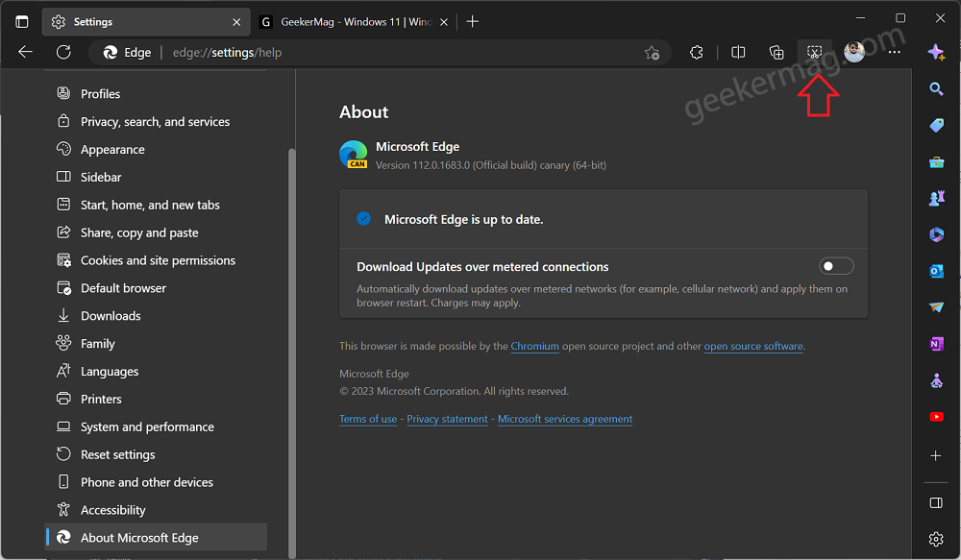Open the Chromium link
The height and width of the screenshot is (560, 961).
pos(534,346)
